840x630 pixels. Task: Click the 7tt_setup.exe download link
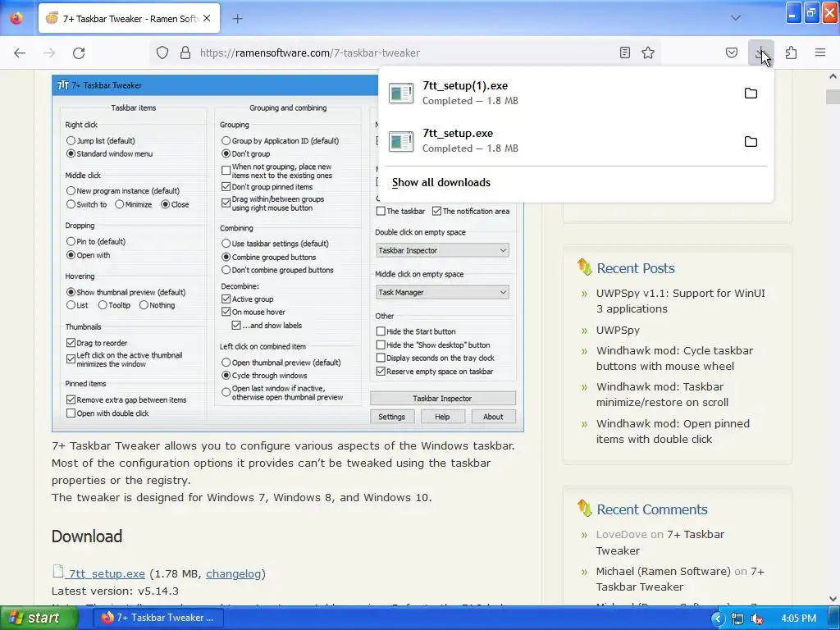click(x=106, y=573)
